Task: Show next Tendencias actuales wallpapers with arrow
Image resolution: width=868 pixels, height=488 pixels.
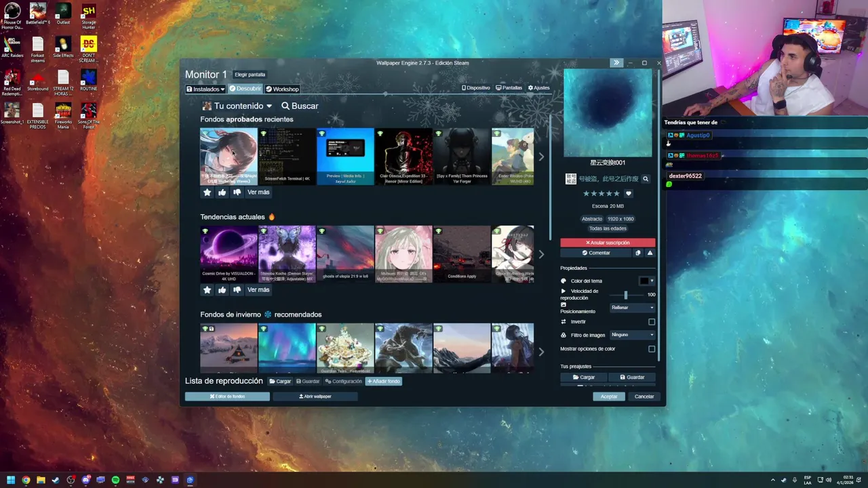Action: (541, 254)
